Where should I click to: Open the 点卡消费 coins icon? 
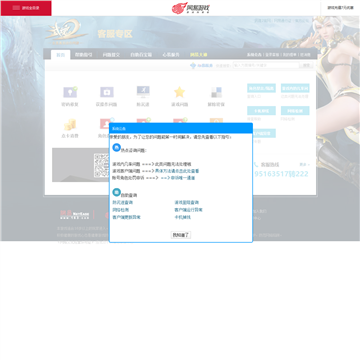click(70, 125)
